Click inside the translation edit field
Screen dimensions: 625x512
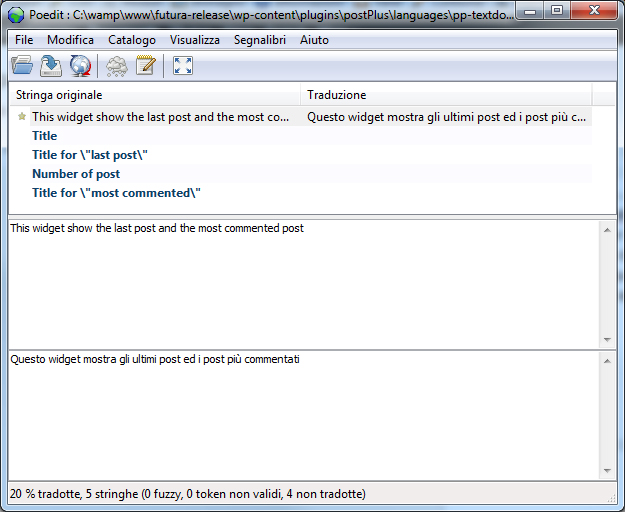tap(304, 415)
